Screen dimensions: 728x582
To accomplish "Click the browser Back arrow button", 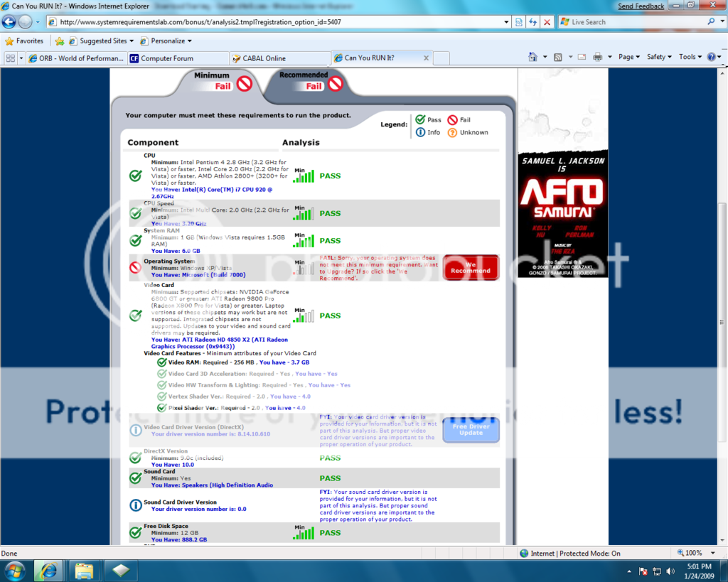I will point(9,22).
